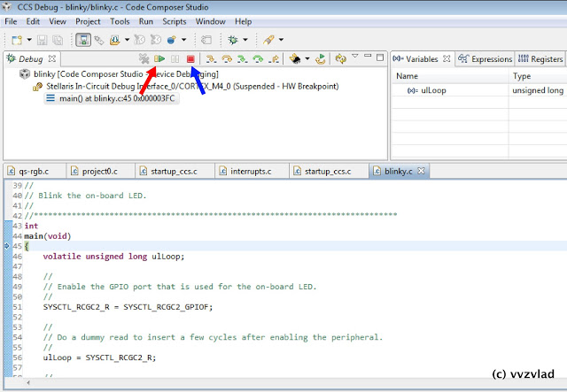Image resolution: width=567 pixels, height=392 pixels.
Task: Open the File menu
Action: tap(11, 21)
